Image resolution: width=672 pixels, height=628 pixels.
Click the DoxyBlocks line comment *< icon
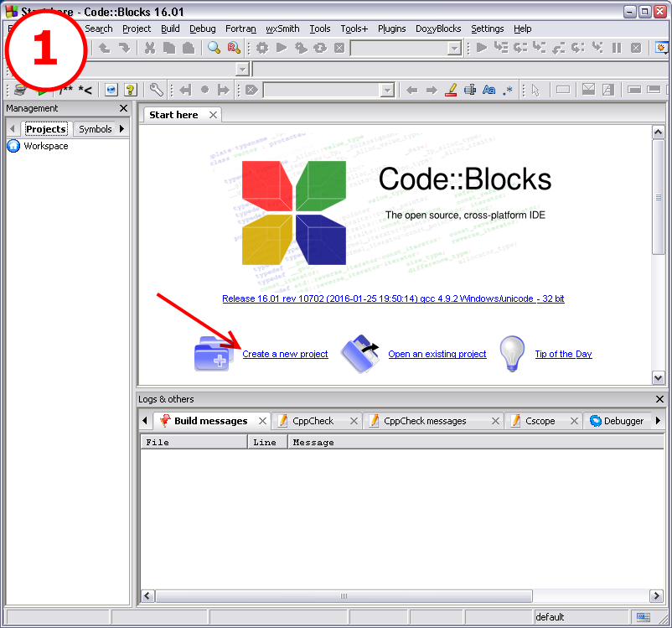point(85,90)
